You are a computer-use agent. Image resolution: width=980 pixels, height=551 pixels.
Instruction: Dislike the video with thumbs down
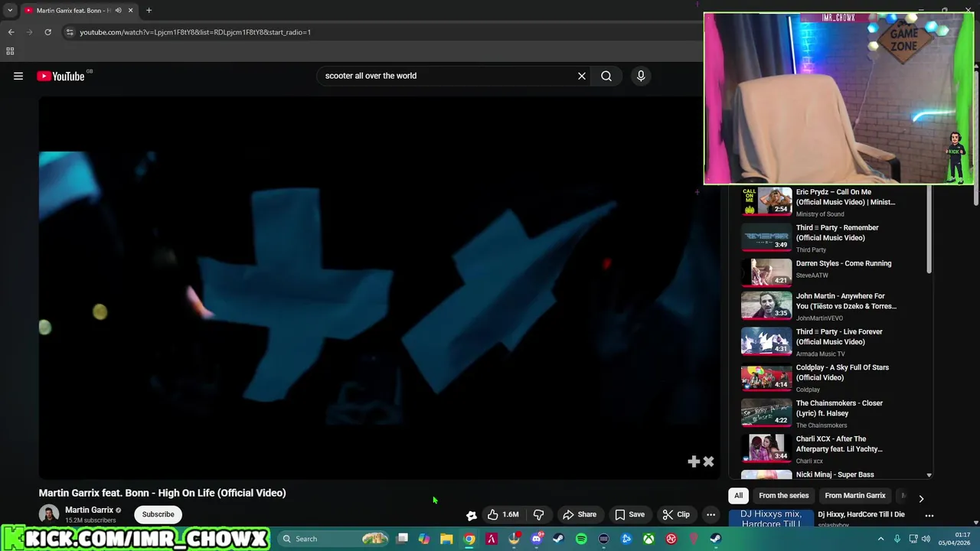pyautogui.click(x=538, y=514)
